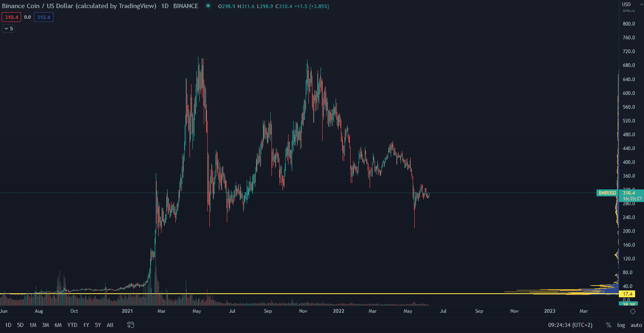Image resolution: width=644 pixels, height=333 pixels.
Task: Click the BNBUSD price label tag
Action: pos(607,193)
